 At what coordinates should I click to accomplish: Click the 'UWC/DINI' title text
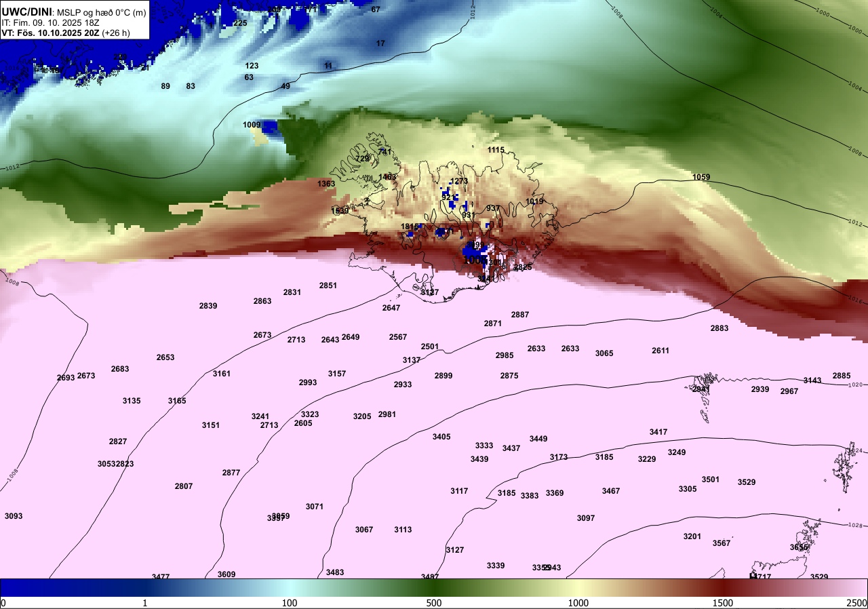(26, 11)
